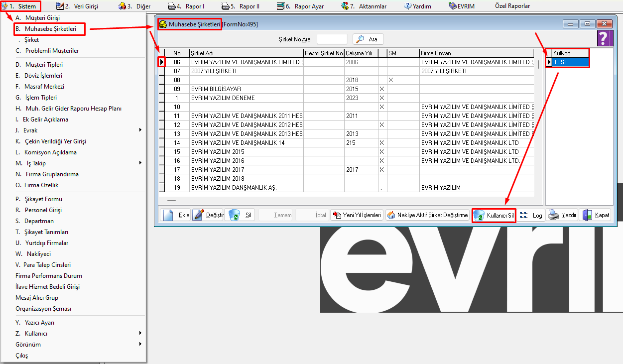Image resolution: width=623 pixels, height=364 pixels.
Task: Open the Özel Raporlar menu
Action: [x=512, y=6]
